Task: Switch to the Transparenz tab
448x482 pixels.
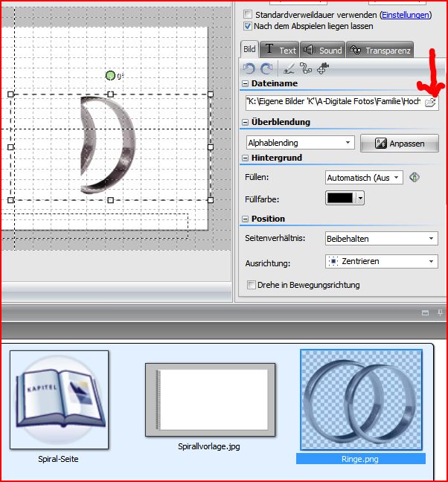Action: pos(380,50)
